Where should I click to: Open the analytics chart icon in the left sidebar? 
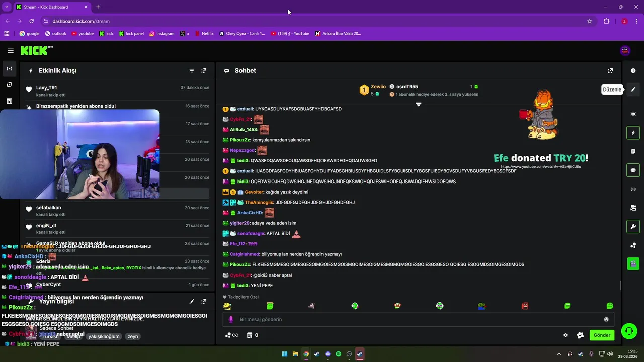(9, 101)
